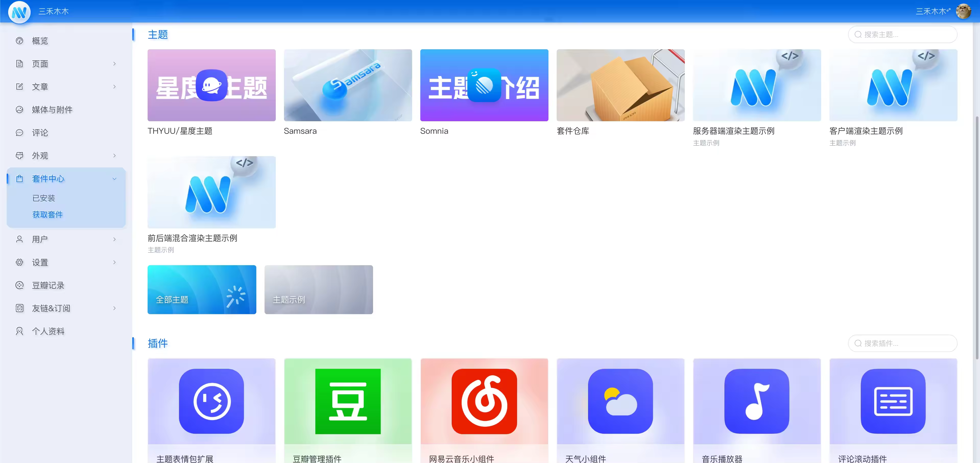Open THYUU/星度主题 title link

(180, 131)
